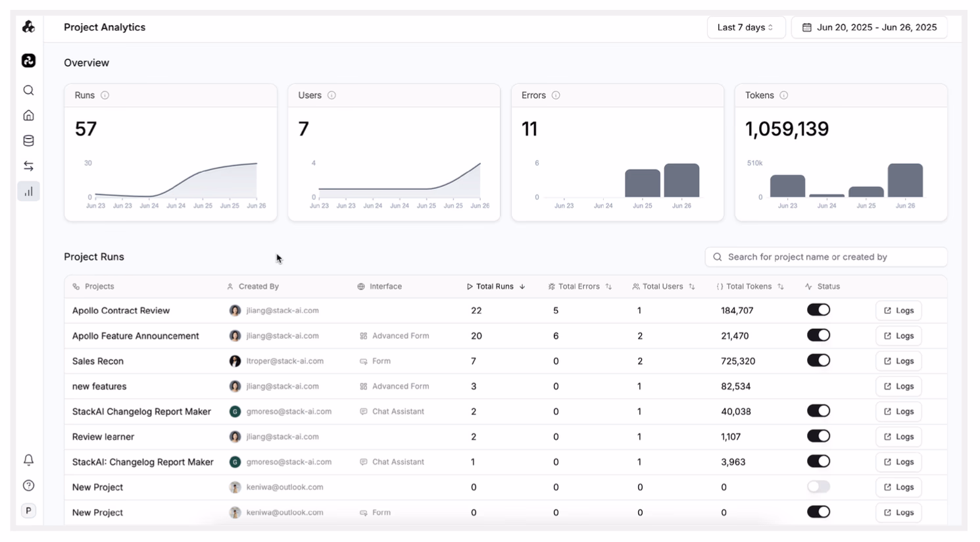Screen dimensions: 980x542
Task: Enable the disabled New Project status toggle
Action: (x=818, y=487)
